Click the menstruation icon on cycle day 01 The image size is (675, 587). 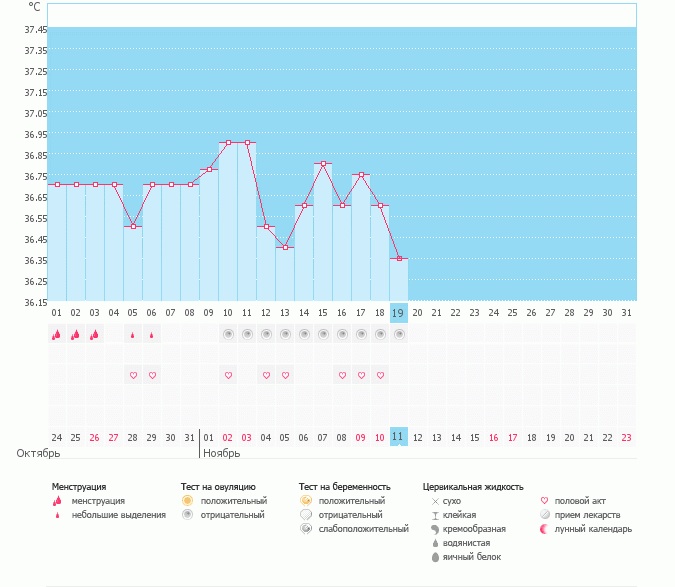click(57, 335)
